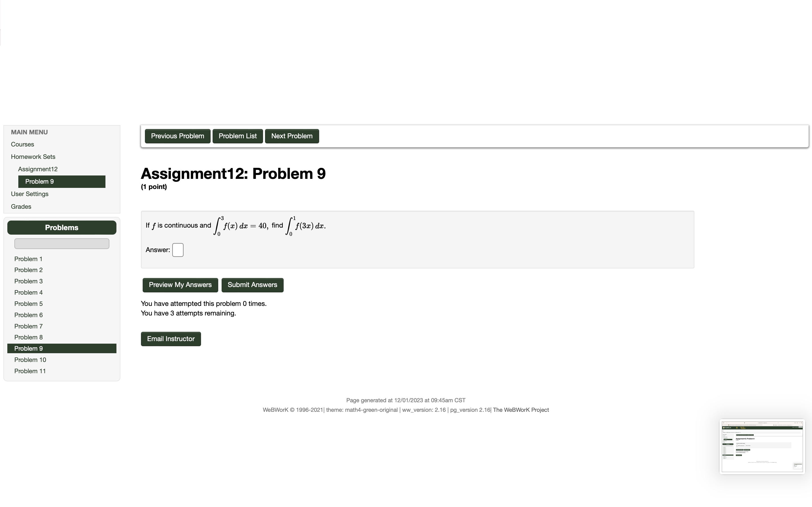Open Courses in the main menu
Screen dimensions: 812x507
point(23,144)
